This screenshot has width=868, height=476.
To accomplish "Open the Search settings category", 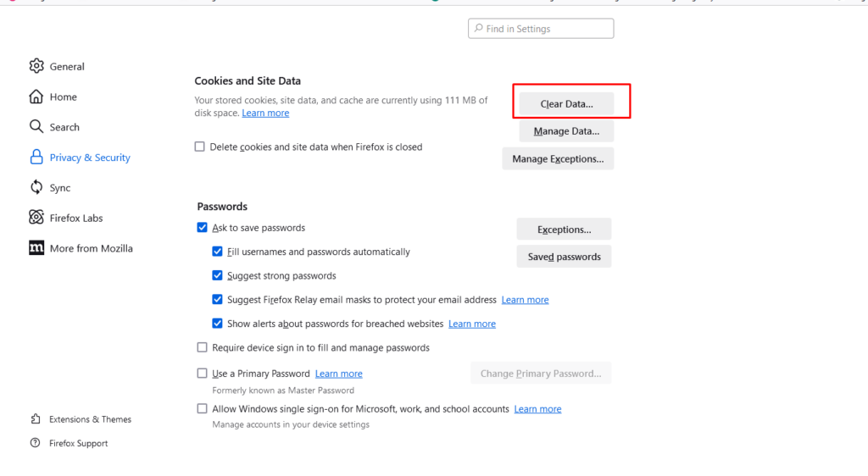I will point(64,127).
